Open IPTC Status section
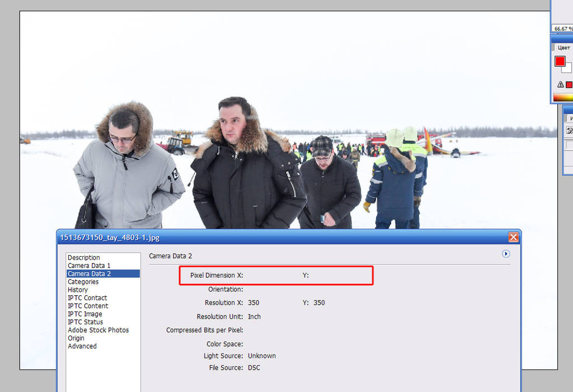 click(x=85, y=322)
